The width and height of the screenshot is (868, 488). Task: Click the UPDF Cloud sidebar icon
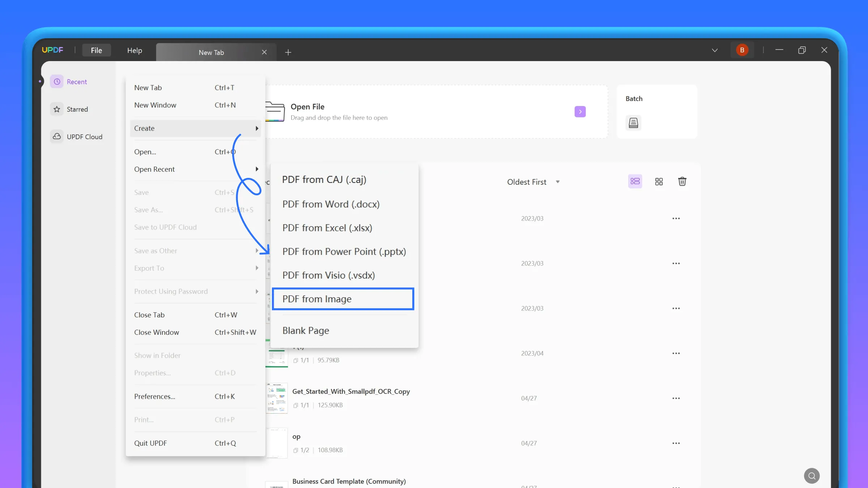pyautogui.click(x=57, y=136)
